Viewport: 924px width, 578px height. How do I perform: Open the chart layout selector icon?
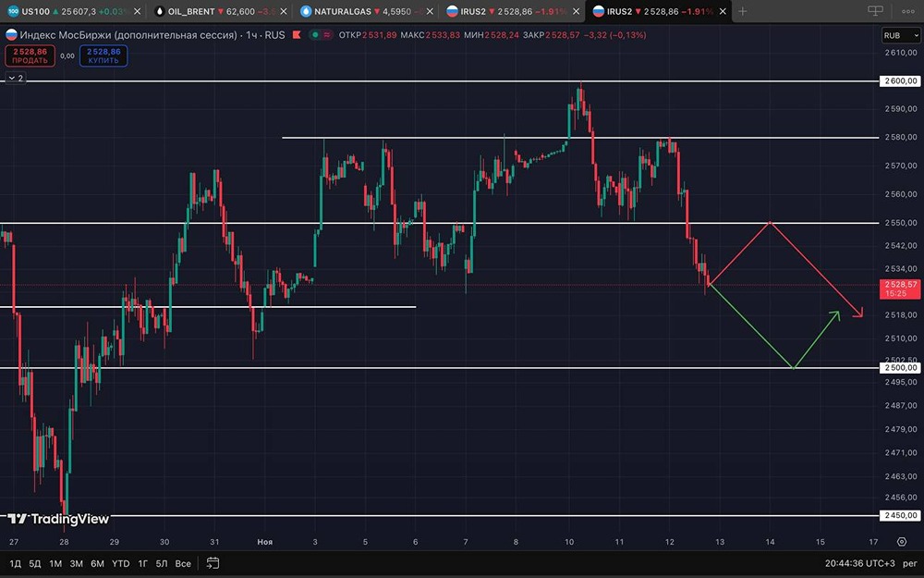pos(875,10)
